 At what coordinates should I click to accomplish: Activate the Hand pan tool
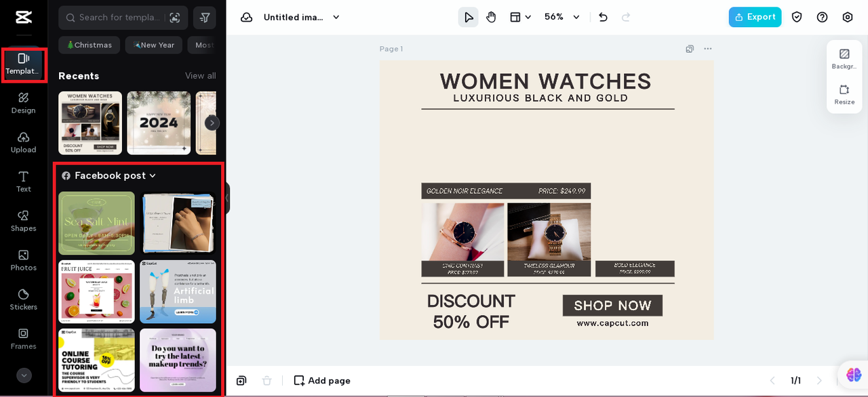pyautogui.click(x=491, y=17)
